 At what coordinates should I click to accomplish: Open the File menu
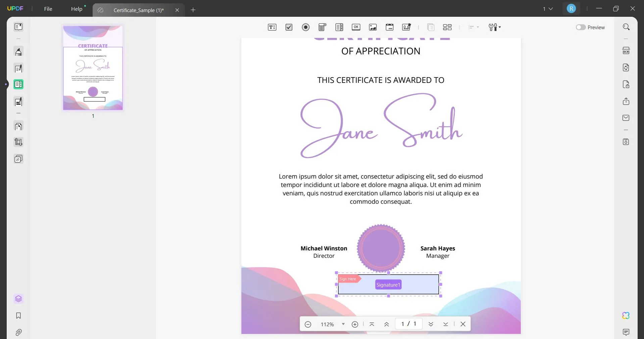pos(48,9)
